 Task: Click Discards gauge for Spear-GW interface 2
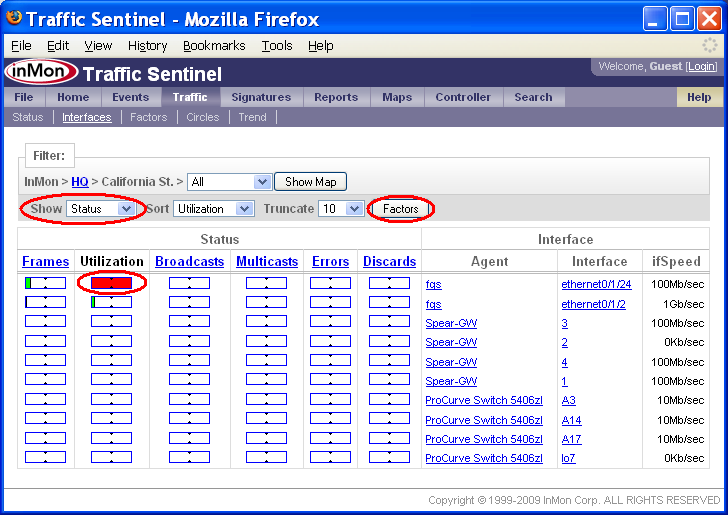[390, 341]
